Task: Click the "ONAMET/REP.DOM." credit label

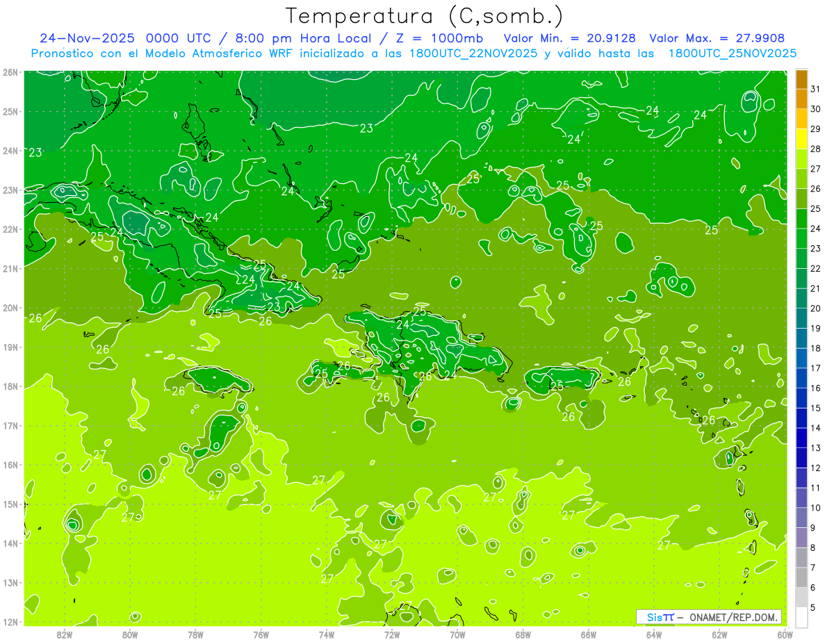Action: click(x=735, y=617)
